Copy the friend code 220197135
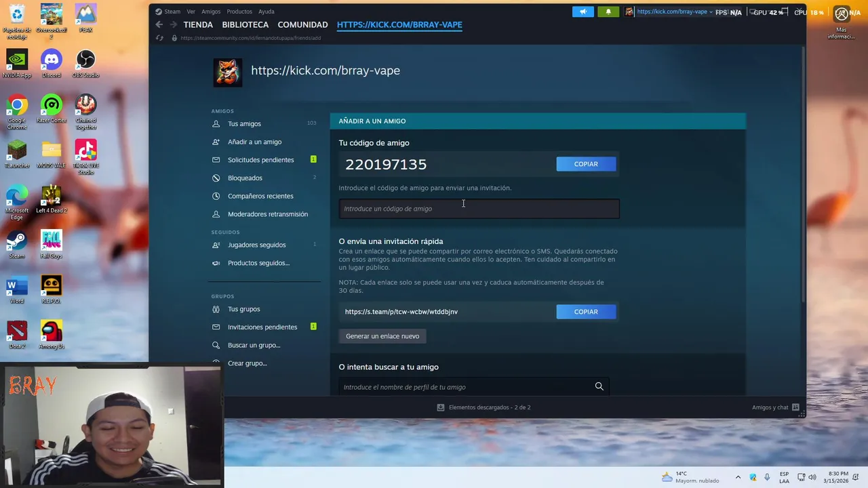Viewport: 868px width, 488px height. tap(586, 164)
